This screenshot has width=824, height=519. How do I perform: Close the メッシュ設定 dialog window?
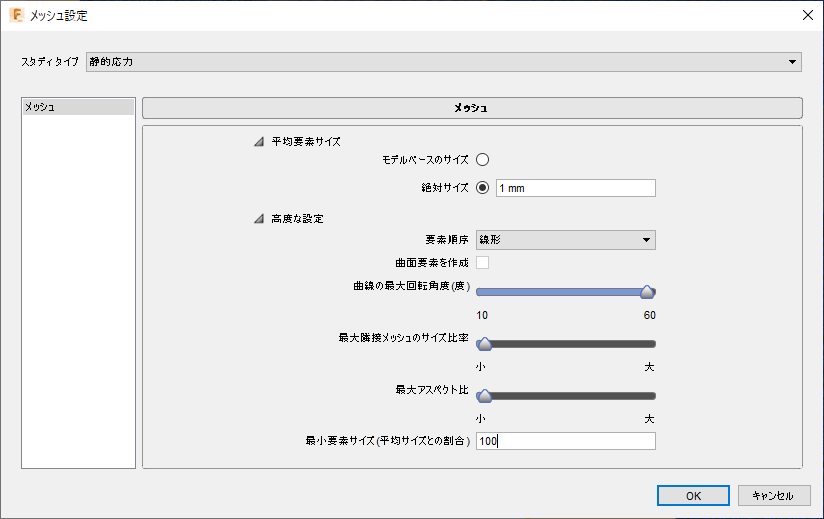(807, 15)
